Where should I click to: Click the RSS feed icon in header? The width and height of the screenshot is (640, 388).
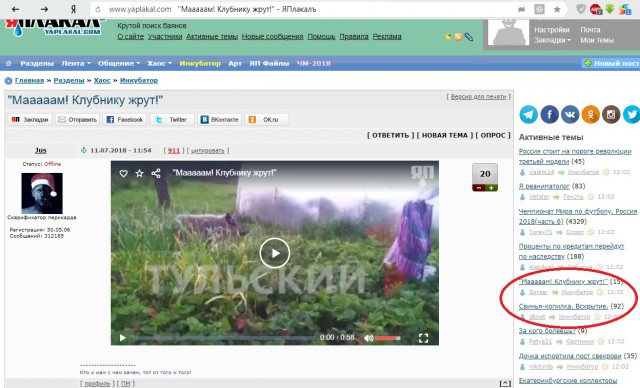pos(458,37)
